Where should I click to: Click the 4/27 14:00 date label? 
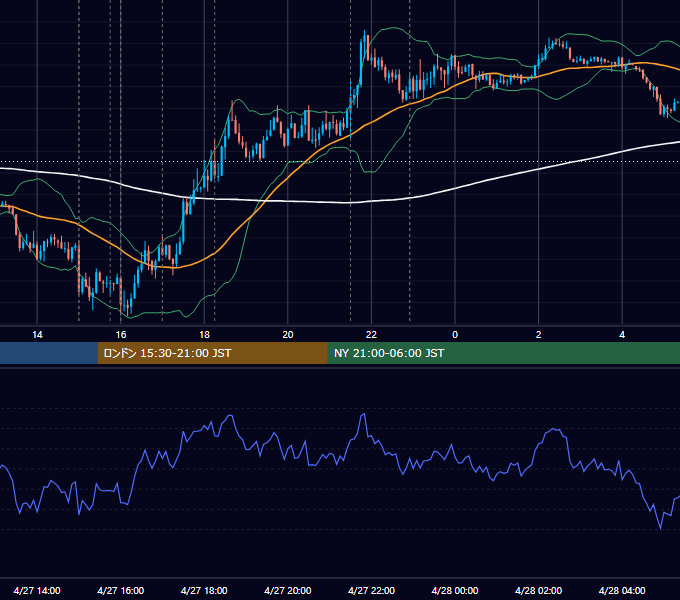point(37,590)
